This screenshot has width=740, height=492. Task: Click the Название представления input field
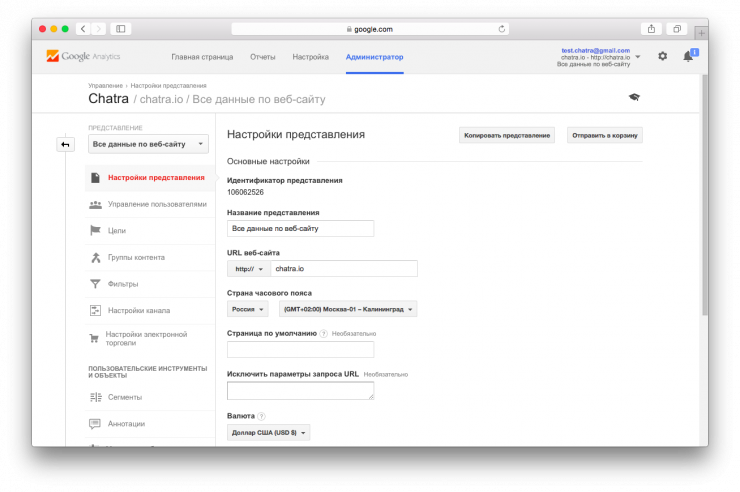coord(300,229)
